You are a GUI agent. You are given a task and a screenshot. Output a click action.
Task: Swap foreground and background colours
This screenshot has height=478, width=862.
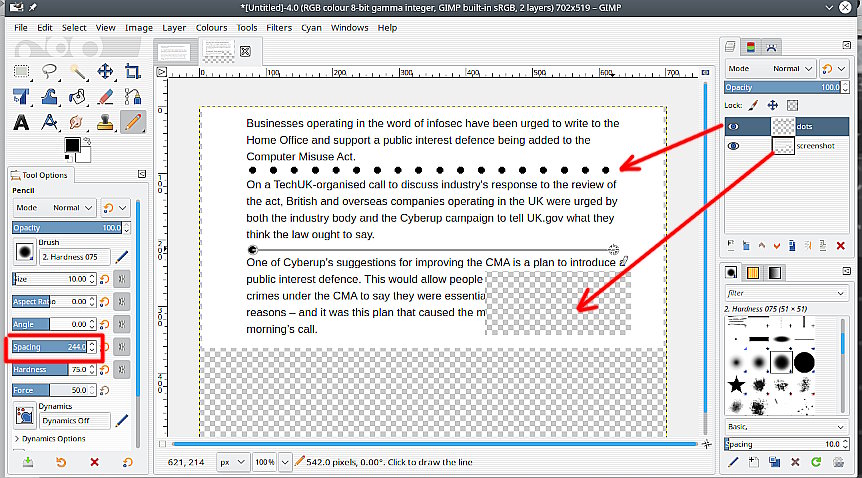pyautogui.click(x=86, y=142)
